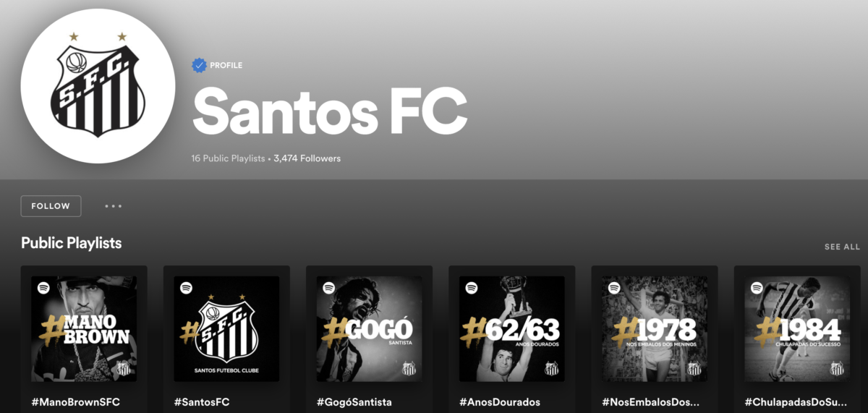Screen dimensions: 868x413
Task: Open the #AnosDourados 62/63 playlist cover
Action: [511, 328]
